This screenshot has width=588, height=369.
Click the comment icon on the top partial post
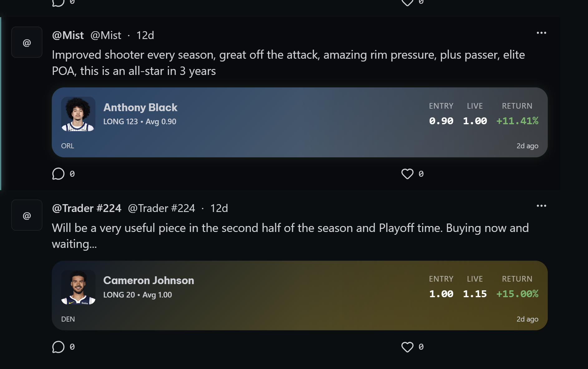point(58,2)
